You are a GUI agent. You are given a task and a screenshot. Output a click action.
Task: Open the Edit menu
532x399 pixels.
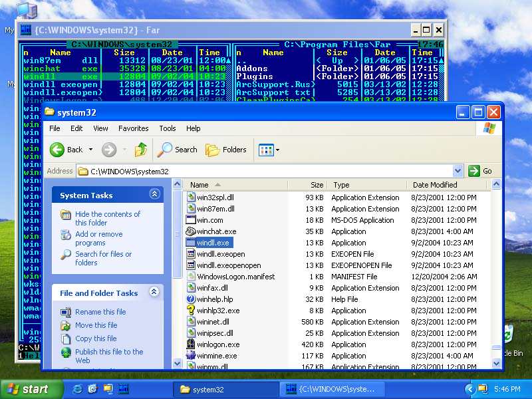(x=76, y=128)
